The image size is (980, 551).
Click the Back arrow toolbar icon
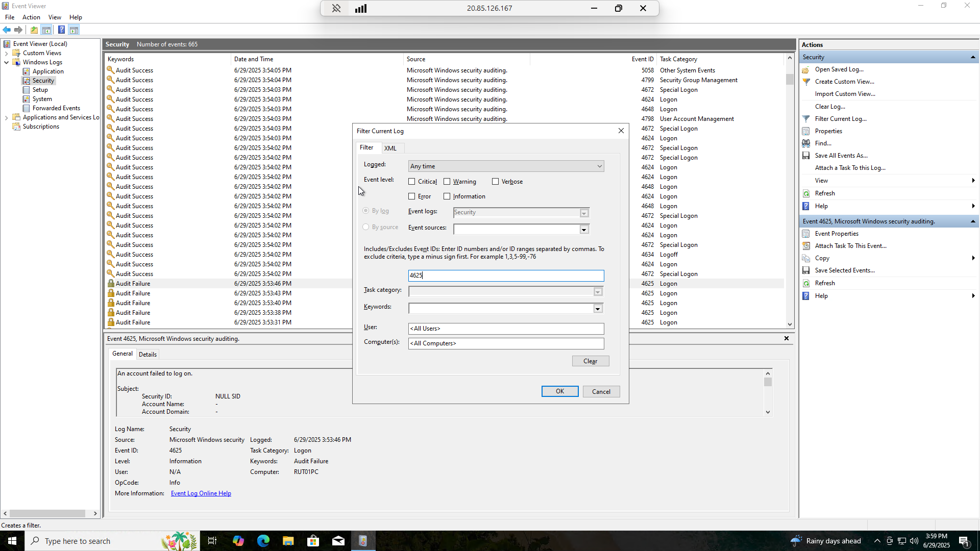[x=7, y=30]
